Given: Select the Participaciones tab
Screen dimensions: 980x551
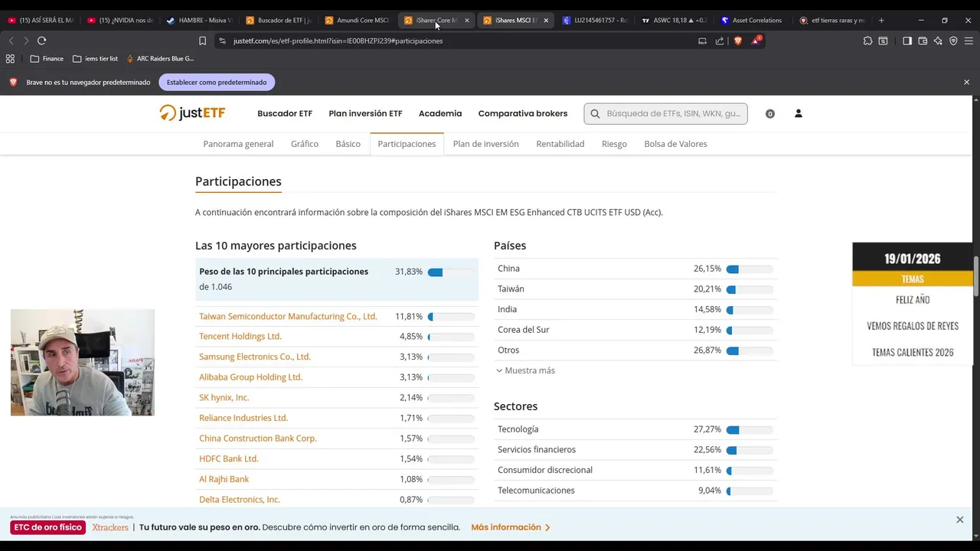Looking at the screenshot, I should click(x=407, y=144).
